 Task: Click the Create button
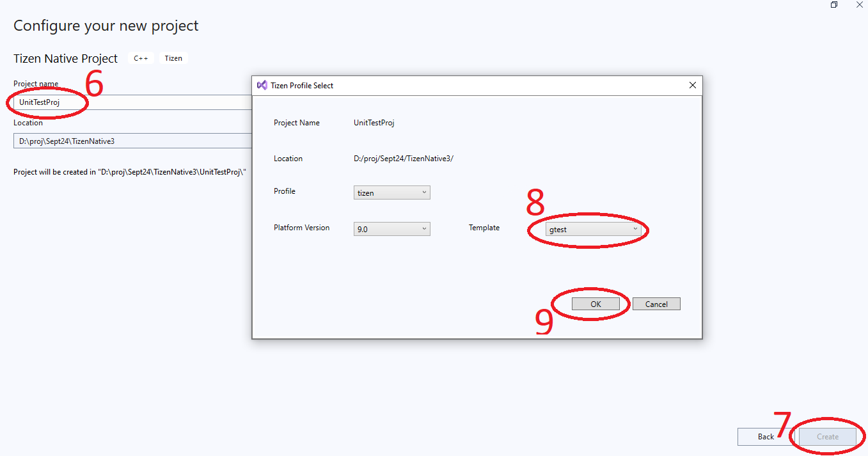827,437
